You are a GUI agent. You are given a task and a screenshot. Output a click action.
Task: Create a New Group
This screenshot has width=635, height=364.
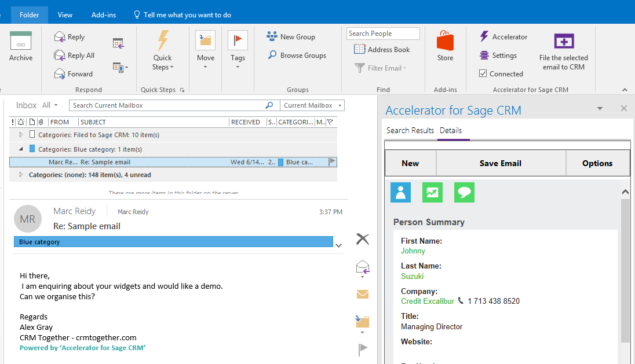[x=291, y=37]
